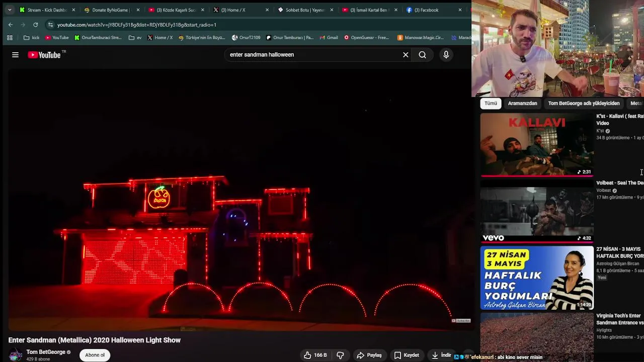
Task: Start voice search with the microphone
Action: pos(446,55)
